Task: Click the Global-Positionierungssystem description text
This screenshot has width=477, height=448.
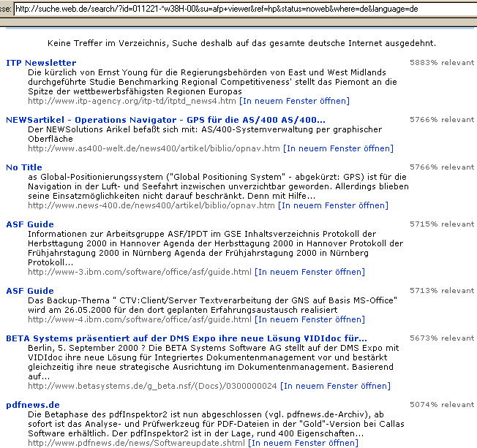Action: (218, 186)
